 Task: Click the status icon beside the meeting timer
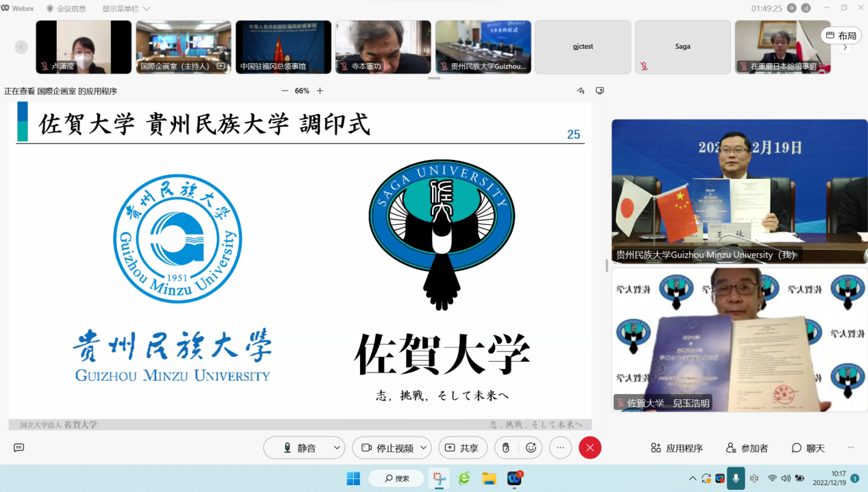[x=792, y=8]
